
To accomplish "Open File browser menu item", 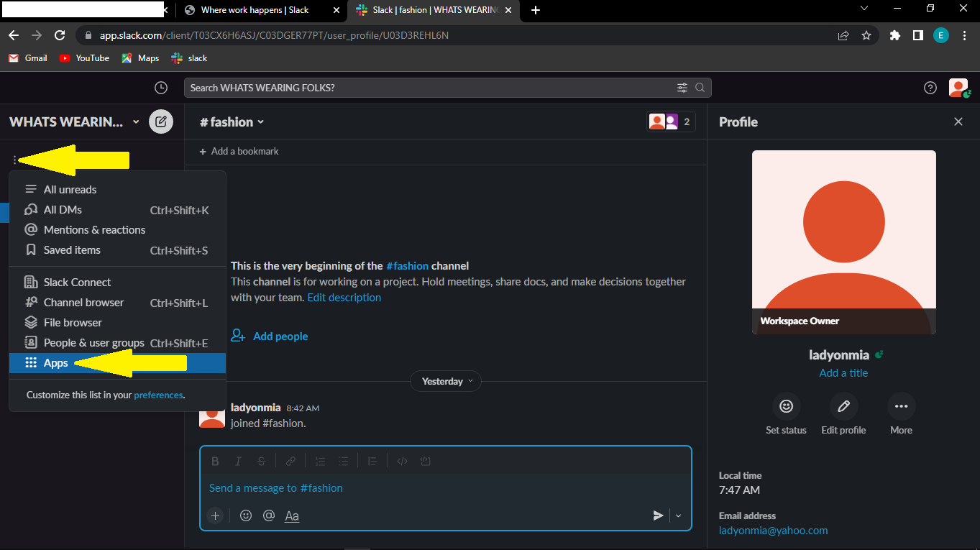I will (x=117, y=323).
